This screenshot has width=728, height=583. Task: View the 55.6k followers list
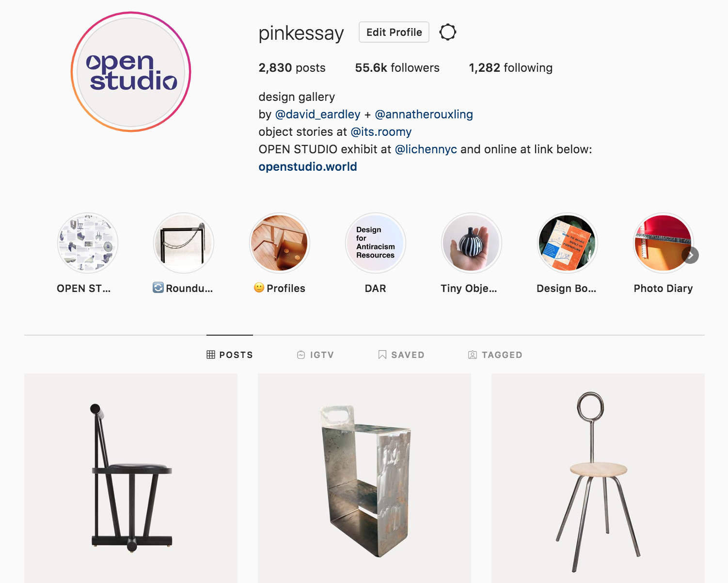(397, 68)
